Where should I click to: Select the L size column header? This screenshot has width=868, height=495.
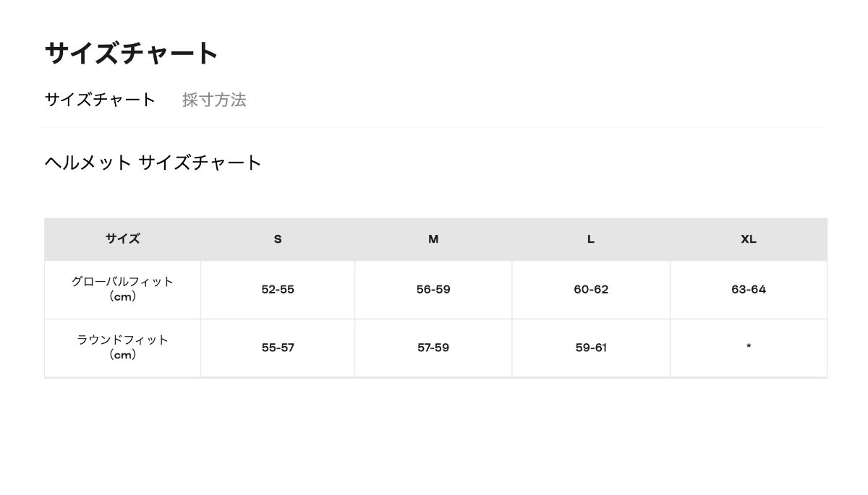(x=591, y=239)
